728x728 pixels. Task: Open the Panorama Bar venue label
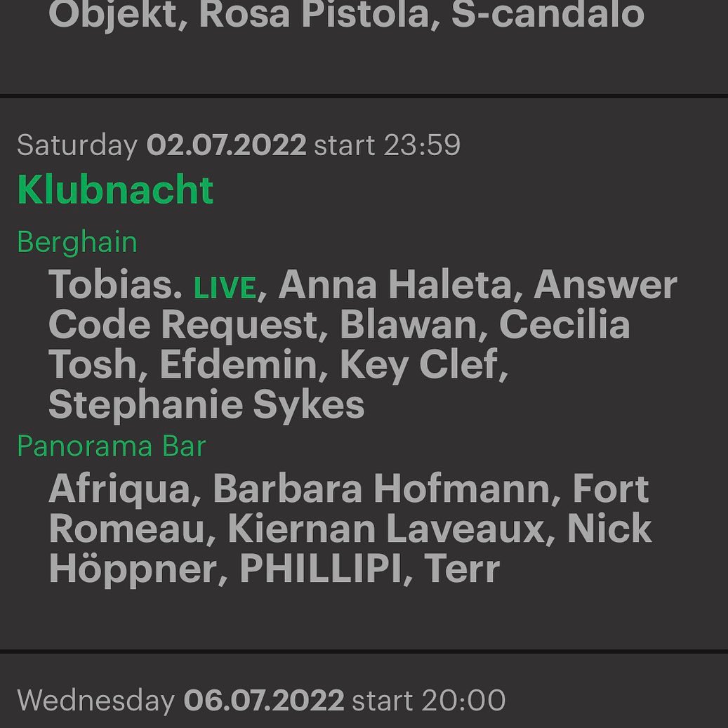(111, 446)
